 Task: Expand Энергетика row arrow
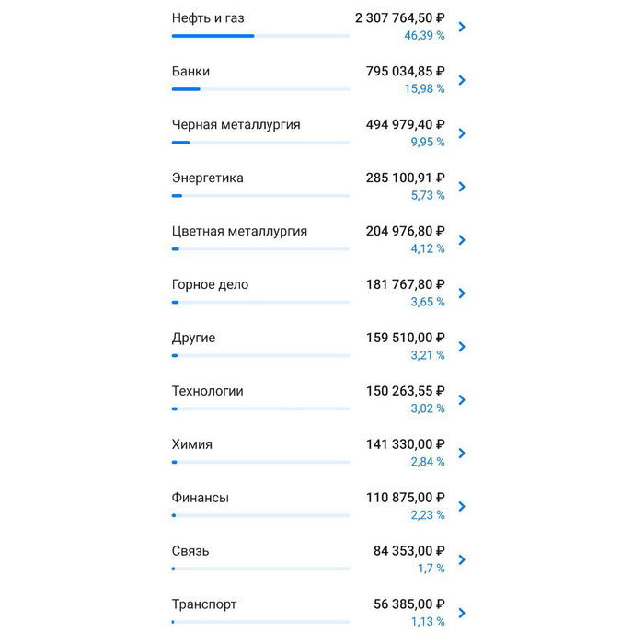click(462, 187)
